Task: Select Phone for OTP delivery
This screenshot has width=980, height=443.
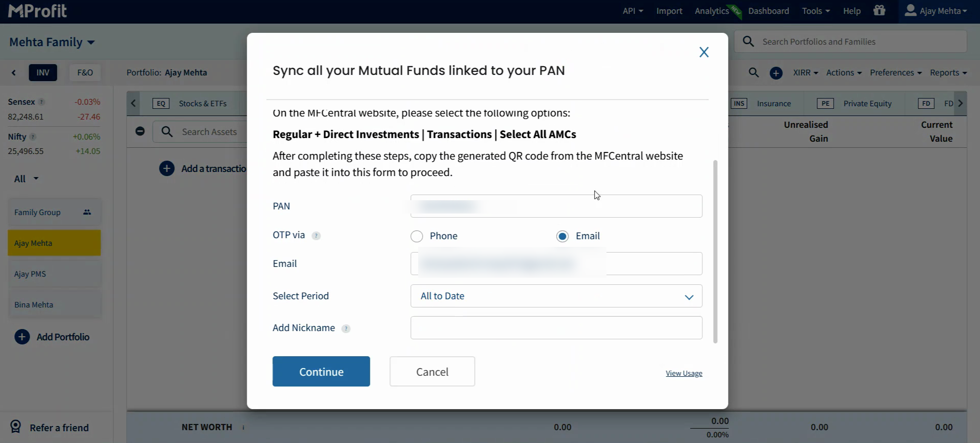Action: (x=417, y=236)
